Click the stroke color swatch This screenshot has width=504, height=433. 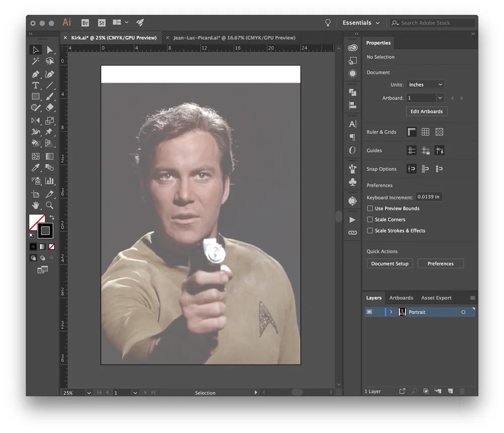click(x=45, y=231)
